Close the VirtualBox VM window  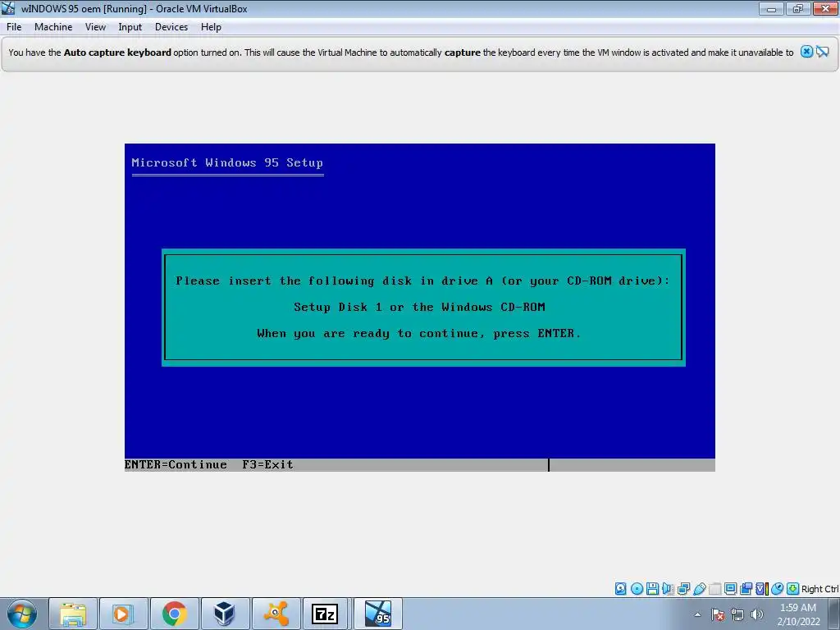[x=825, y=8]
